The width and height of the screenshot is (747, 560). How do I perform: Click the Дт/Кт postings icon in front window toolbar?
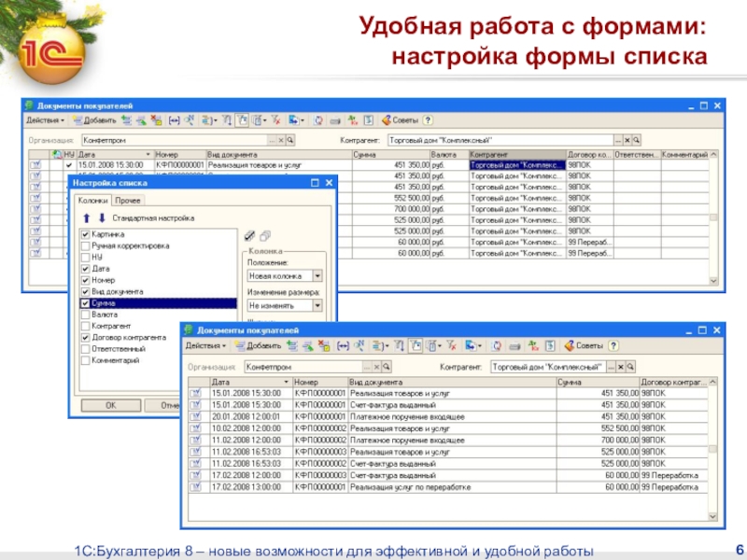[533, 346]
